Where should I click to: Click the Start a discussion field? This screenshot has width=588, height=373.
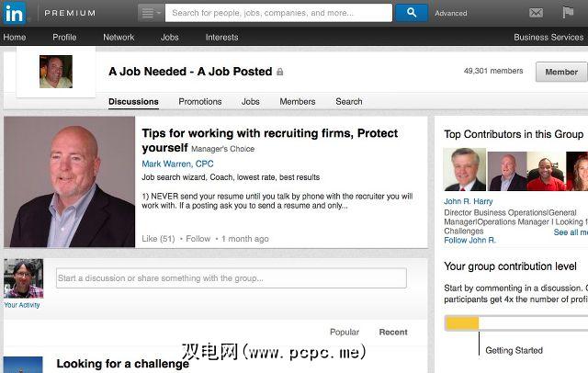[231, 278]
